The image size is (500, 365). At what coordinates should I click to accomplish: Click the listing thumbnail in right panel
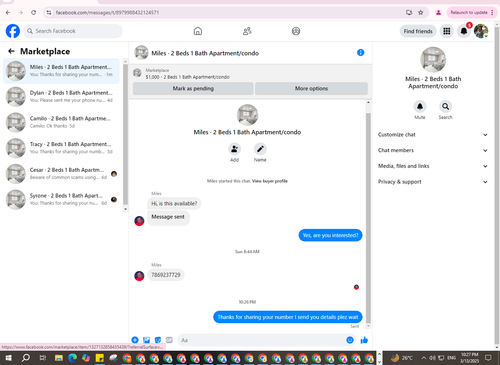[433, 60]
